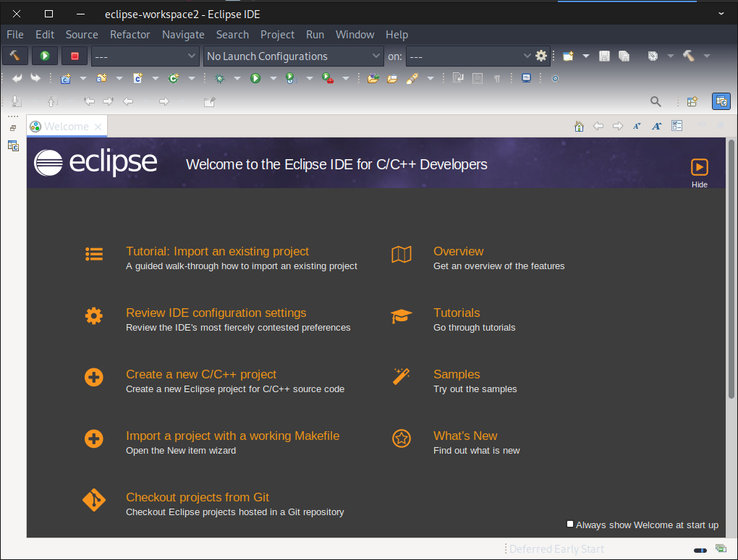Screen dimensions: 738x560
Task: Toggle the C/C++ perspective button
Action: coord(721,101)
